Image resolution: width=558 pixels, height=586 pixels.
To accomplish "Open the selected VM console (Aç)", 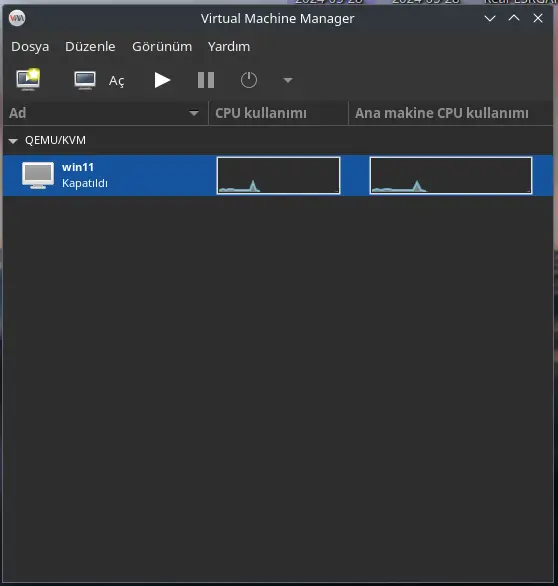I will 99,80.
